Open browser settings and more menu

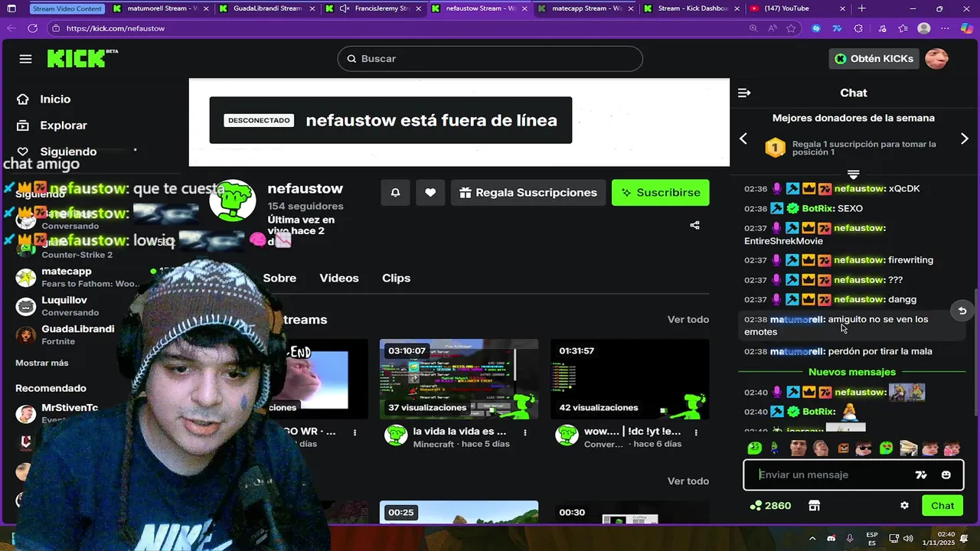click(945, 28)
